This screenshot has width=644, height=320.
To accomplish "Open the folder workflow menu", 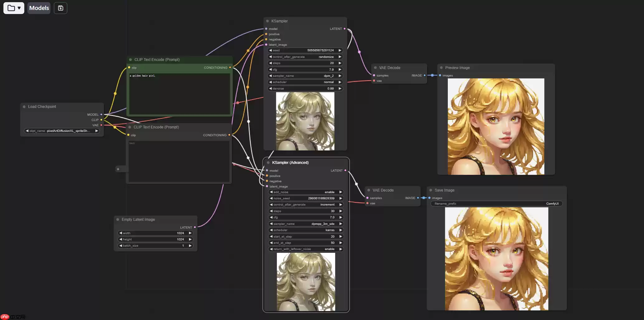I will (x=14, y=8).
